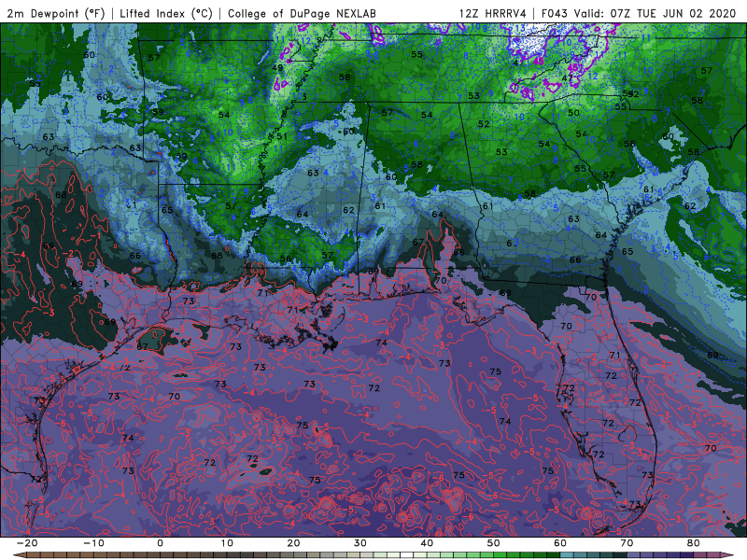Screen dimensions: 747x560
Task: Click the dewpoint value '50' on the map
Action: [x=573, y=113]
